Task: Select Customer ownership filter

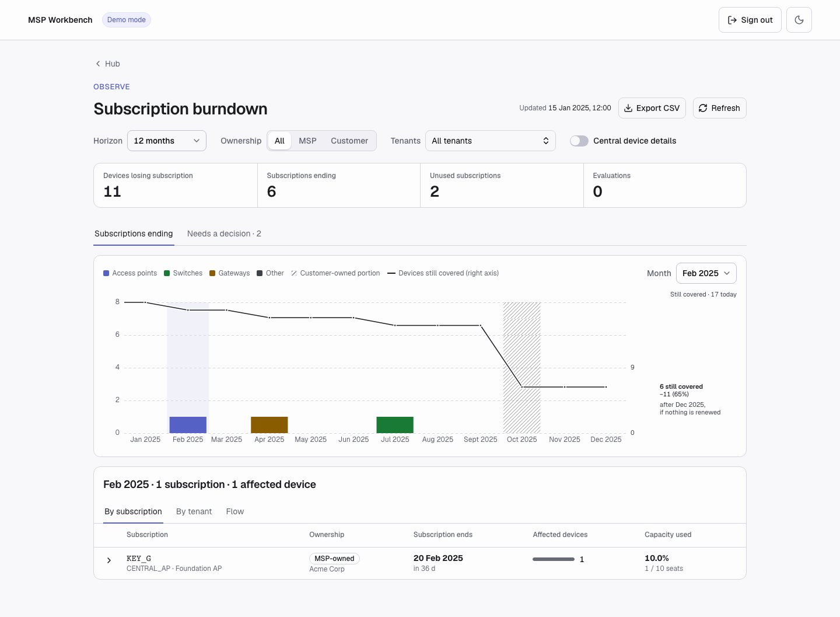Action: tap(349, 141)
